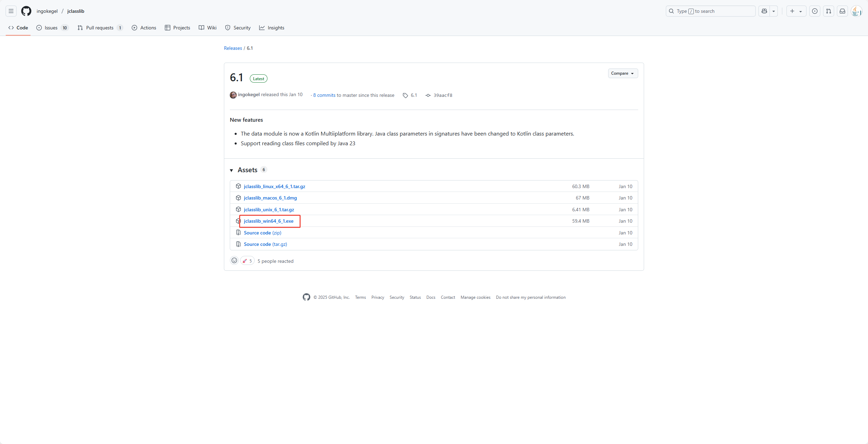
Task: Expand the Copilot dropdown arrow
Action: click(774, 11)
